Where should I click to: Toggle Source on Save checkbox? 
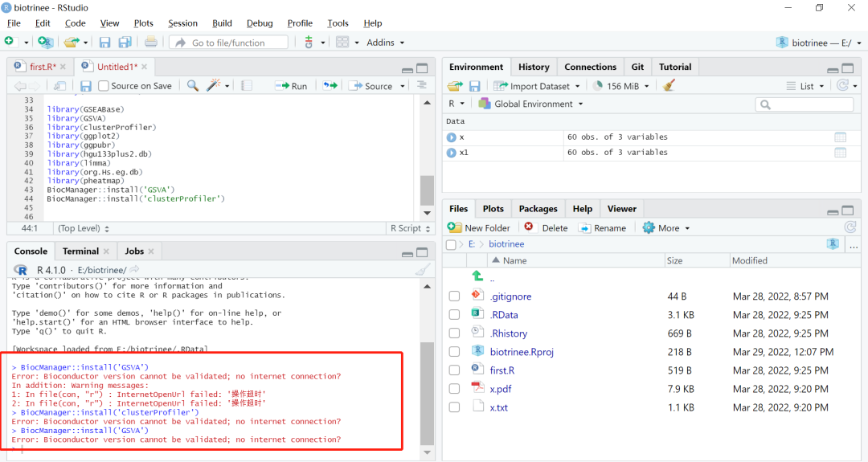[103, 86]
